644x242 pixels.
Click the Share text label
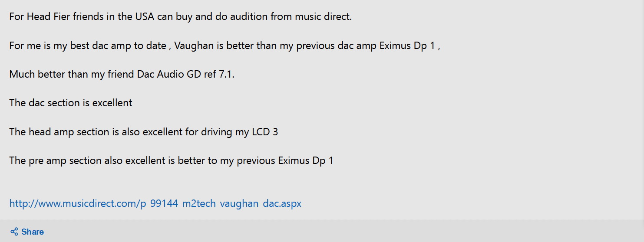click(x=33, y=232)
